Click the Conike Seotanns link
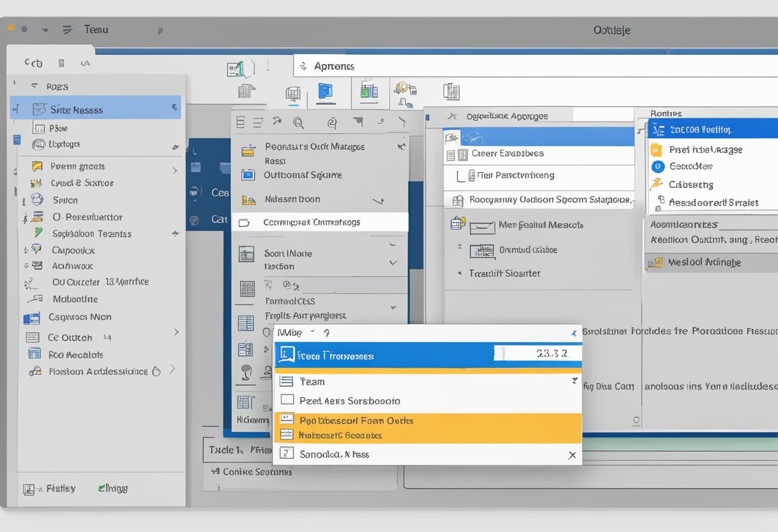 pos(257,471)
